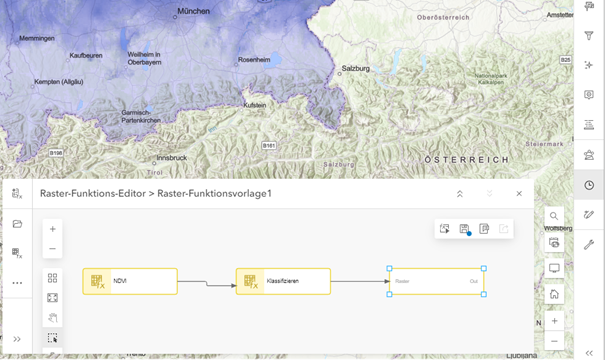Click the ÖSTERREICH country label on the map
The height and width of the screenshot is (360, 605).
pyautogui.click(x=467, y=160)
